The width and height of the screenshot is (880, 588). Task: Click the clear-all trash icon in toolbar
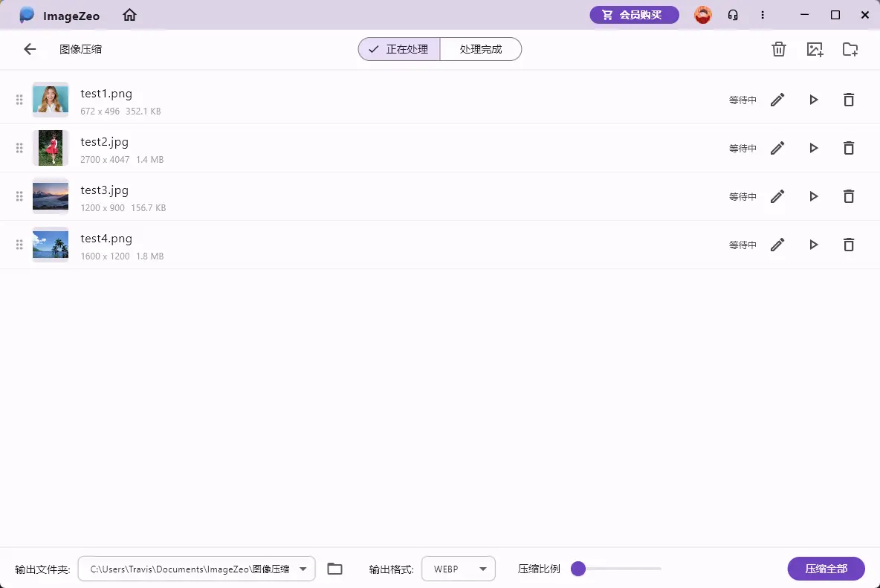778,49
